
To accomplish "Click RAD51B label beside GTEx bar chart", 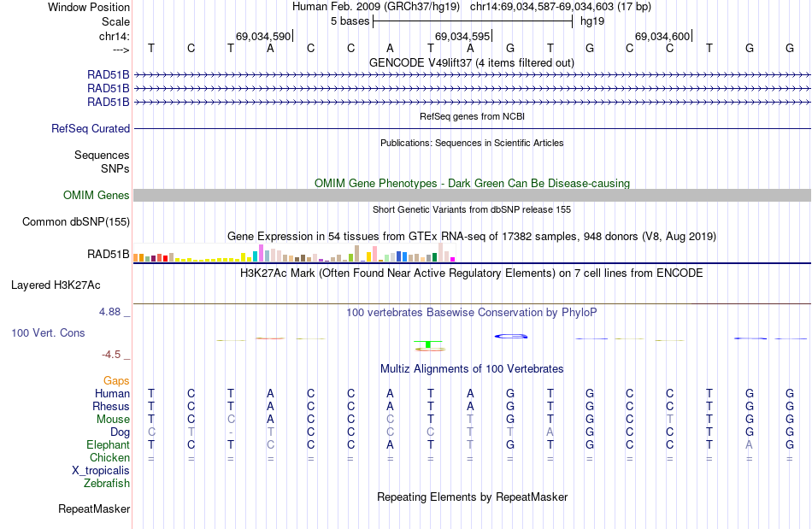I will 109,254.
